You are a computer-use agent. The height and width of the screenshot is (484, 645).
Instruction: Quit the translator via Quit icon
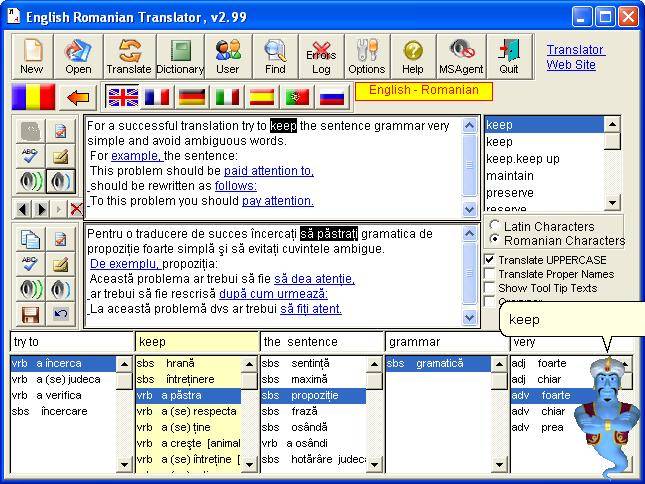(509, 57)
